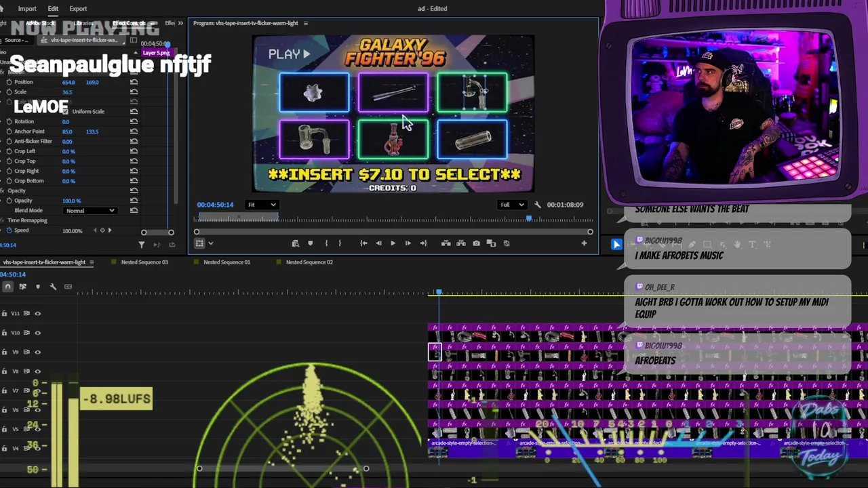Step back one frame
868x488 pixels.
(378, 243)
